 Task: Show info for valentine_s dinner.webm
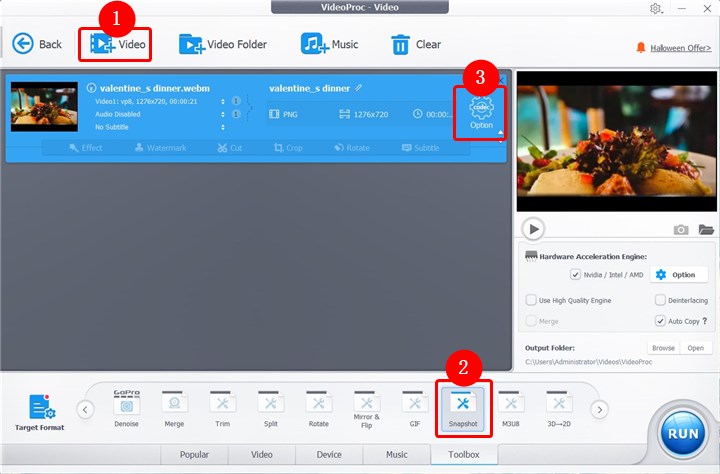[x=91, y=88]
